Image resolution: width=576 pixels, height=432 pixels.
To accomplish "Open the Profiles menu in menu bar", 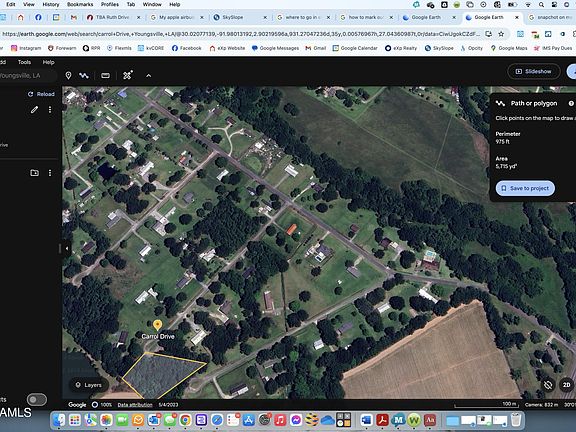I will tap(110, 4).
